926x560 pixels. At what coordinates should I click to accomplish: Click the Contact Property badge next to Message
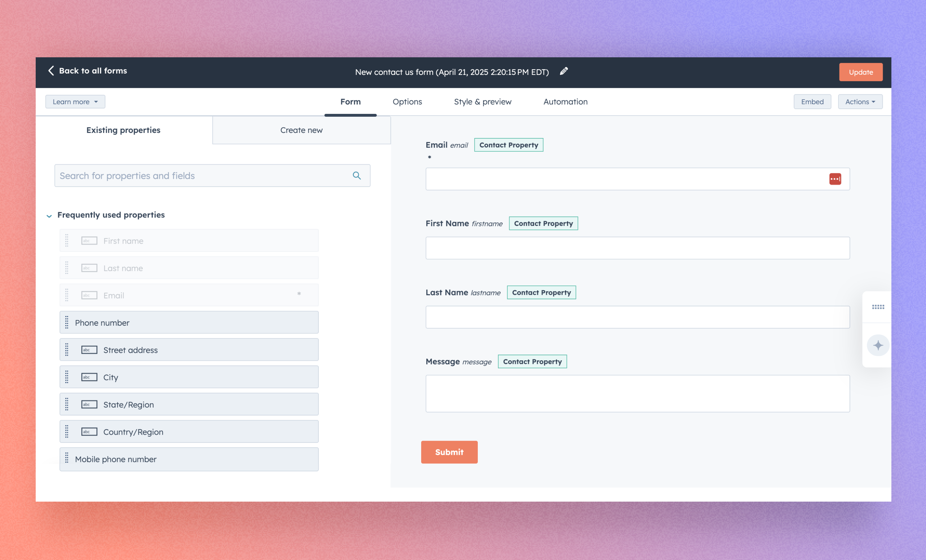pyautogui.click(x=532, y=362)
